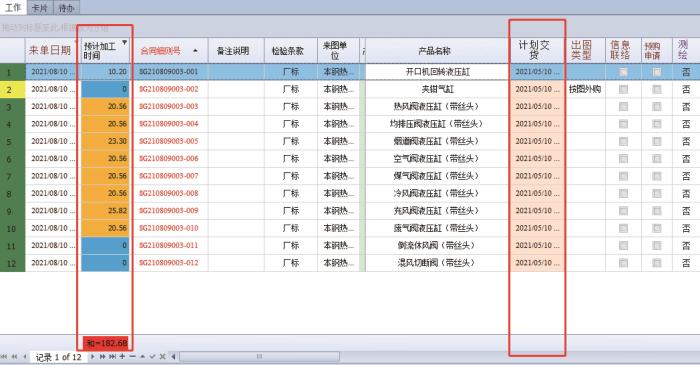
Task: Click the 和=182.68 sum footer cell
Action: pyautogui.click(x=106, y=343)
